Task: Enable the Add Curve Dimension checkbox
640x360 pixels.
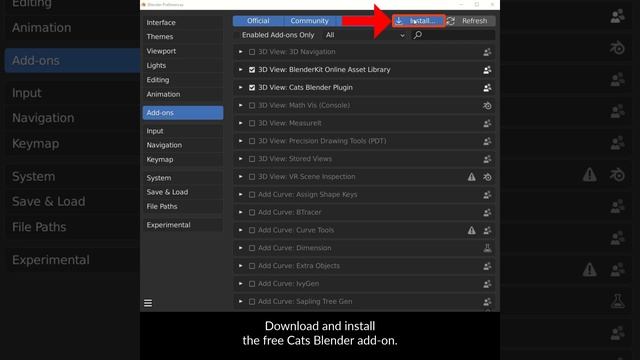Action: pyautogui.click(x=252, y=248)
